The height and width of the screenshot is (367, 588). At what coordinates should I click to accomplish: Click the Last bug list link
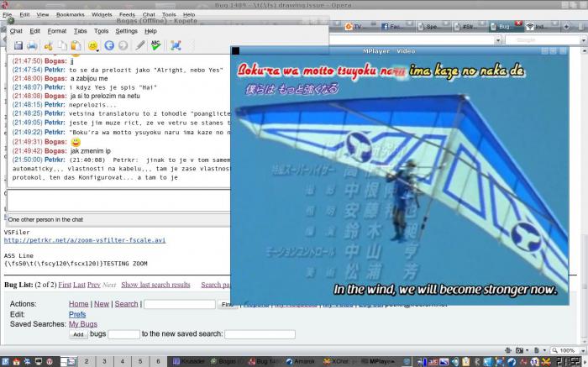(x=79, y=285)
